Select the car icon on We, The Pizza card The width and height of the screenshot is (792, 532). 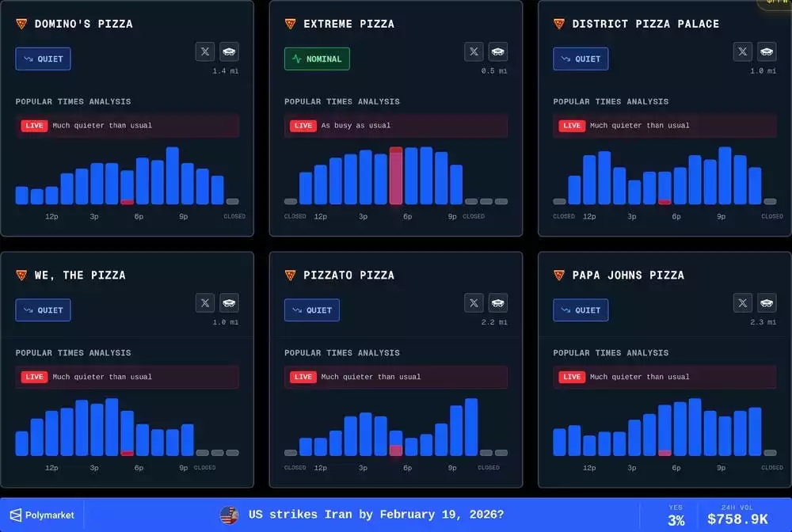point(230,302)
